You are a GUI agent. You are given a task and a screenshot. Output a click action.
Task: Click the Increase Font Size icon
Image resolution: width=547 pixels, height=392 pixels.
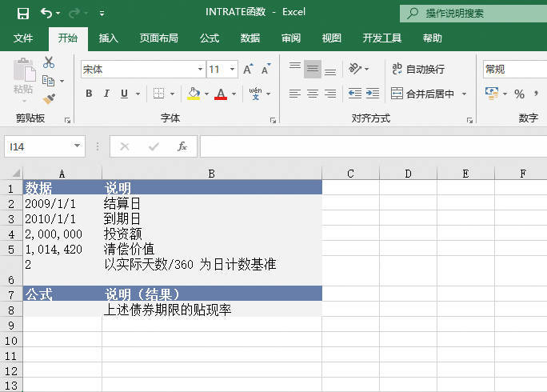coord(248,70)
